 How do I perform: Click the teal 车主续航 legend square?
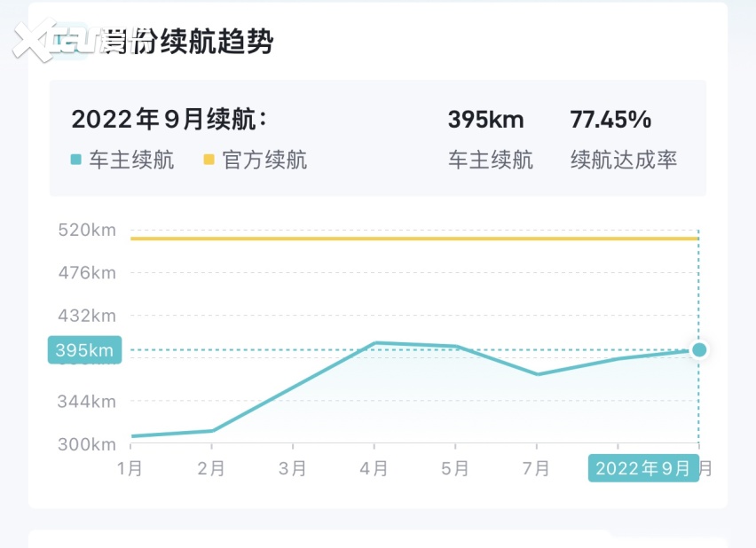(x=76, y=160)
